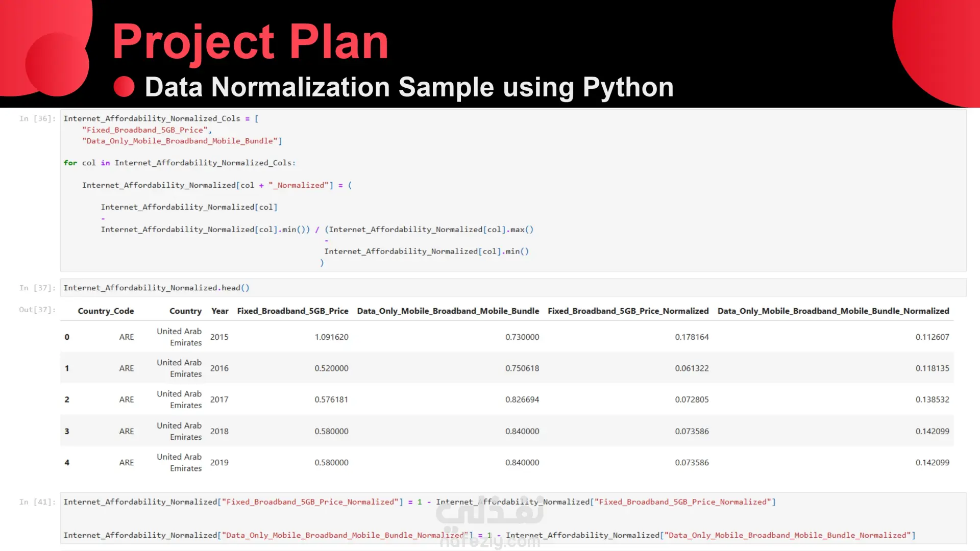Click the Fixed_Broadband_5GB_Price column header

click(292, 311)
